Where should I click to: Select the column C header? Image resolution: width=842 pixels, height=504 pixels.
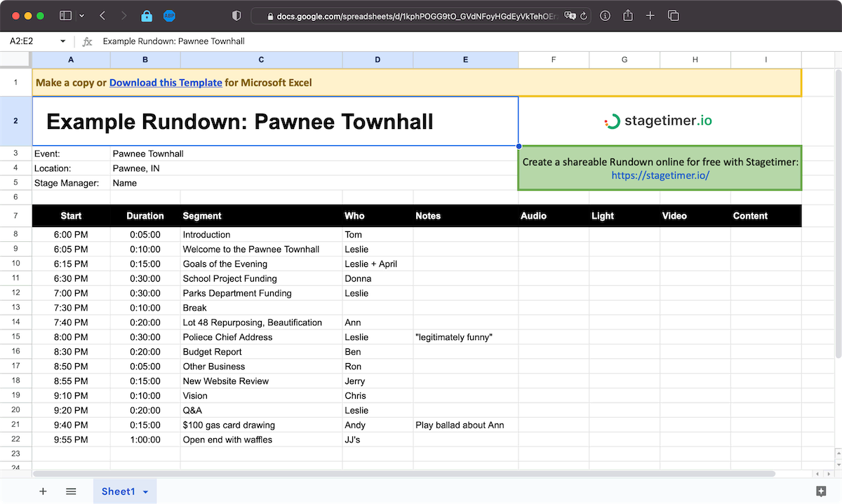pyautogui.click(x=261, y=60)
